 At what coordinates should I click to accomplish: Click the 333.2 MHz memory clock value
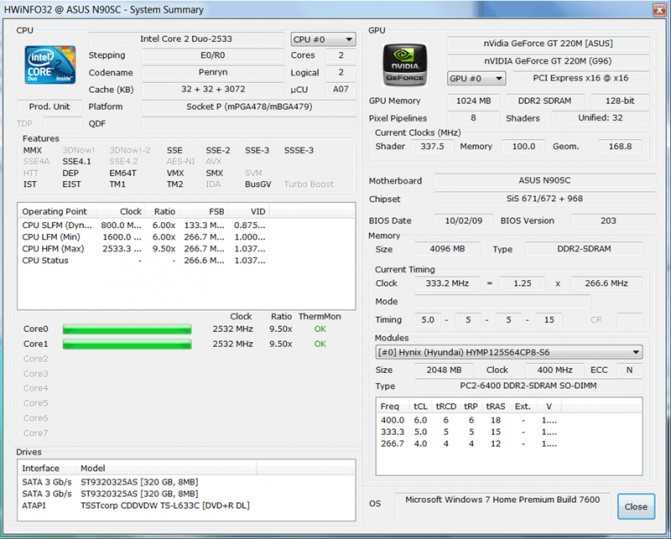click(x=447, y=283)
